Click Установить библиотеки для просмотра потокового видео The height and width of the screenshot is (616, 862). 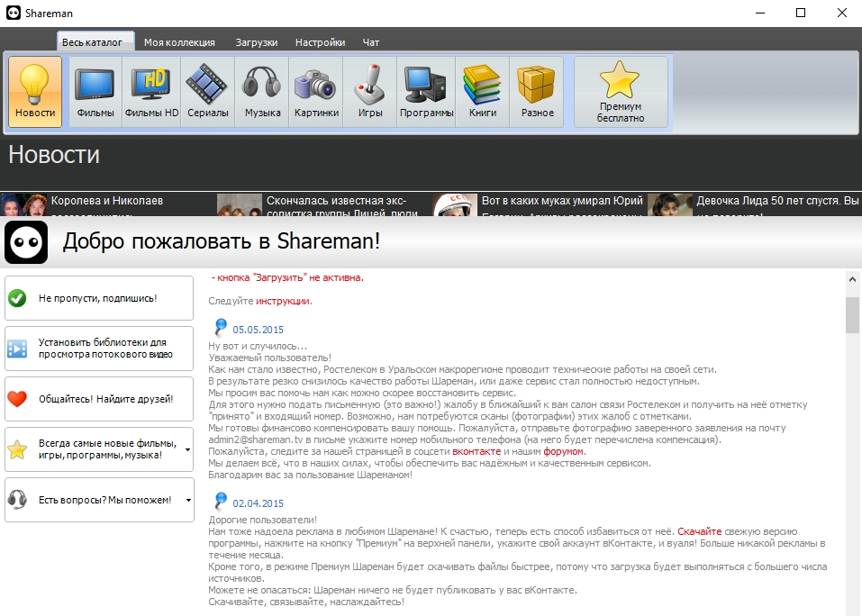pos(99,349)
